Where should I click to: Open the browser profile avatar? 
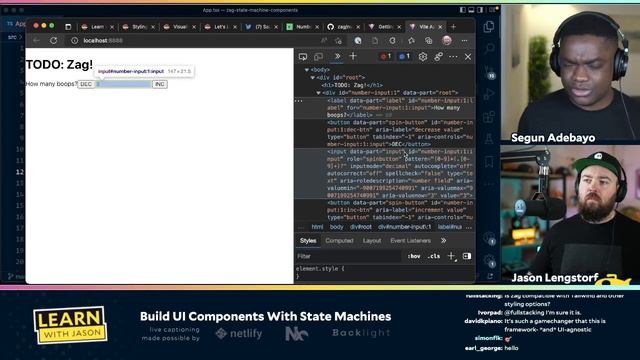click(x=447, y=40)
